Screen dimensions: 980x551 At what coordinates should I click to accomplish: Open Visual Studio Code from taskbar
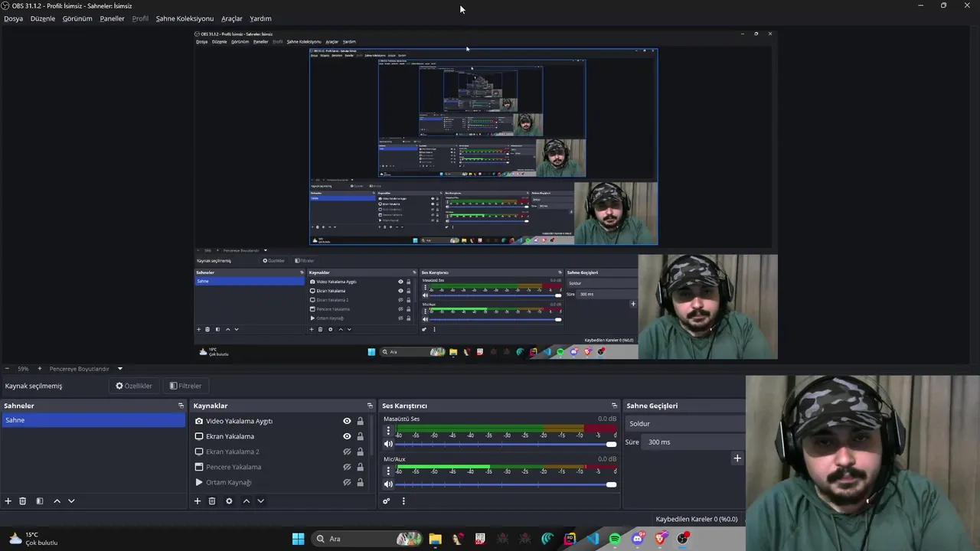(x=593, y=539)
